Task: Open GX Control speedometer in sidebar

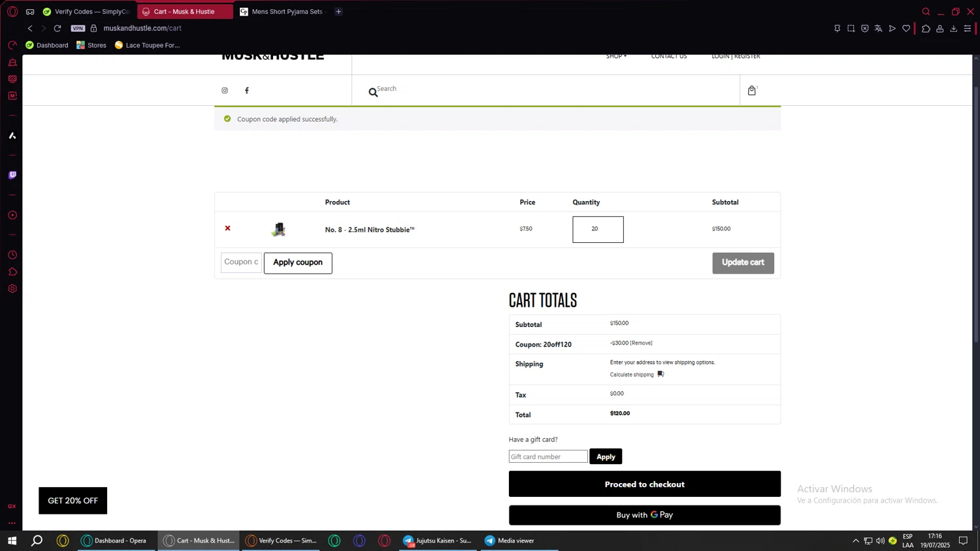Action: pyautogui.click(x=12, y=45)
